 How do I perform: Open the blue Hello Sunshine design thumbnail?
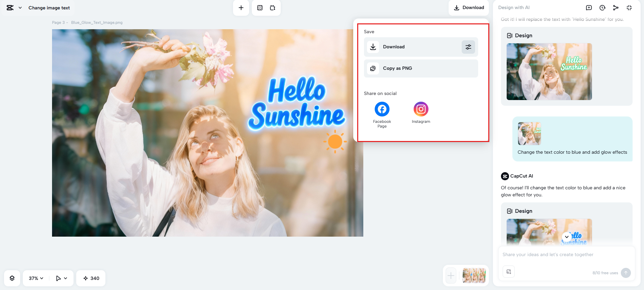[549, 232]
